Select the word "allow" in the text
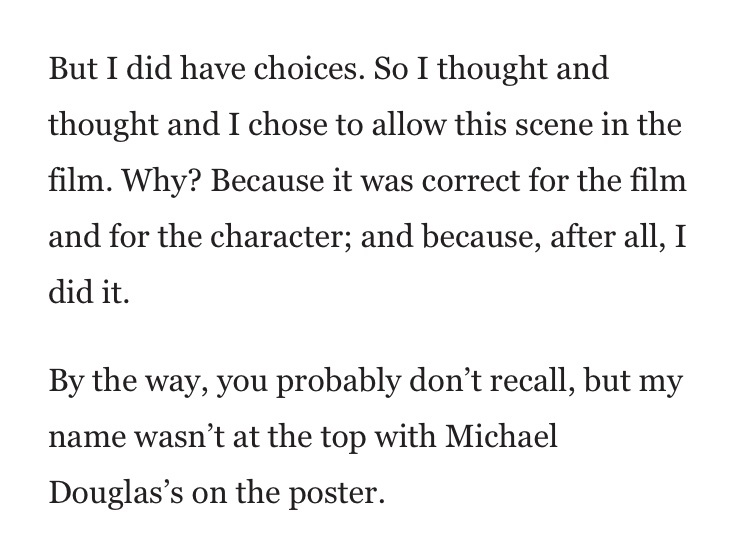 [x=408, y=124]
